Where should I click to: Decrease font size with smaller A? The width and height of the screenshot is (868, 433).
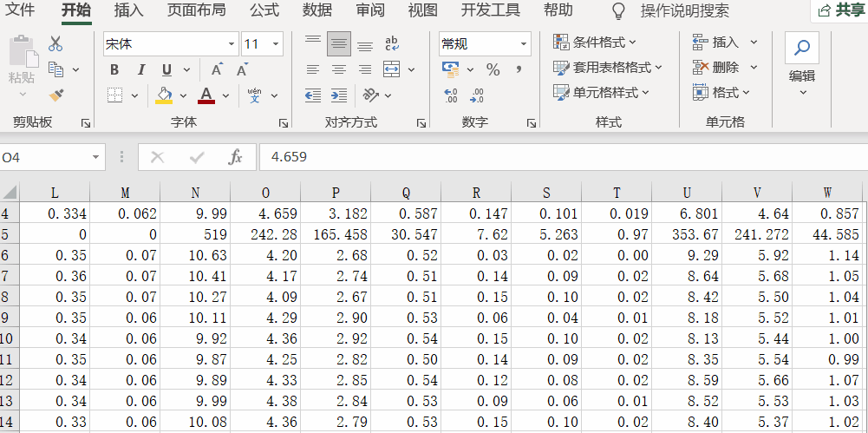coord(242,69)
